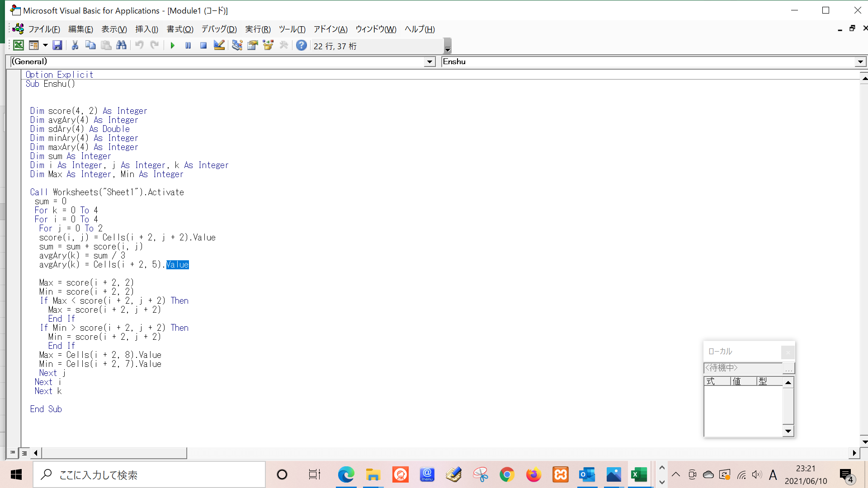
Task: Run the Sub with green play icon
Action: [172, 45]
